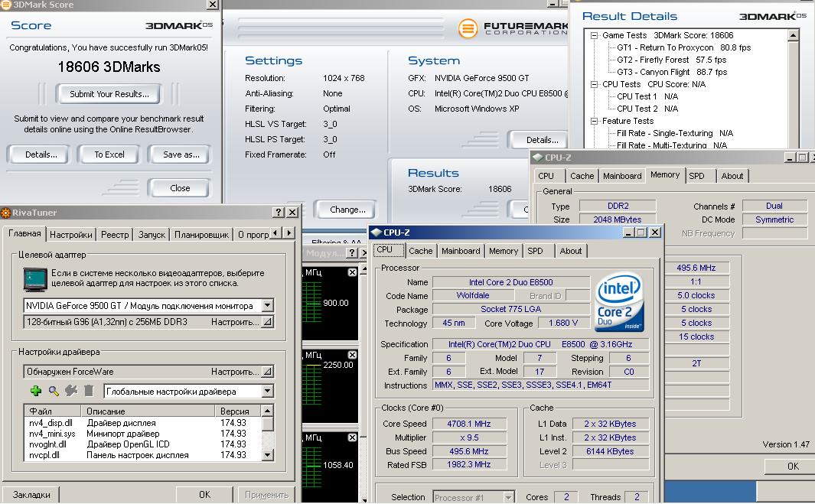Select the nvcpl.dll row
The height and width of the screenshot is (504, 815).
pos(142,455)
